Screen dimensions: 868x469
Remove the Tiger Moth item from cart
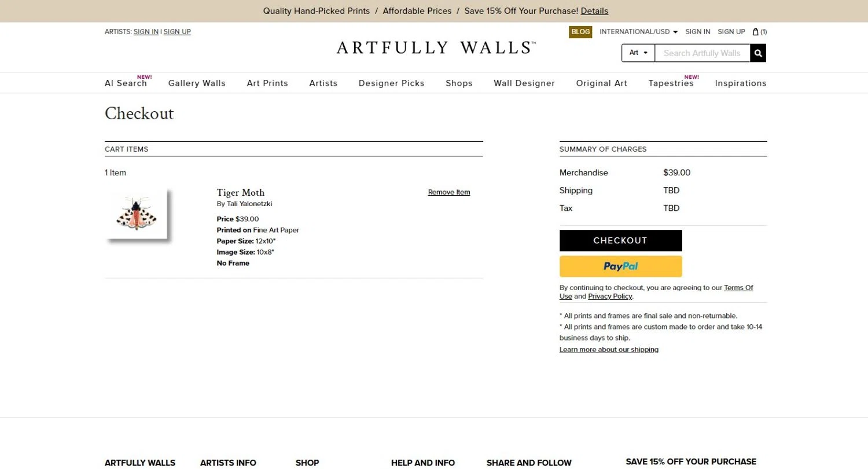[x=449, y=192]
